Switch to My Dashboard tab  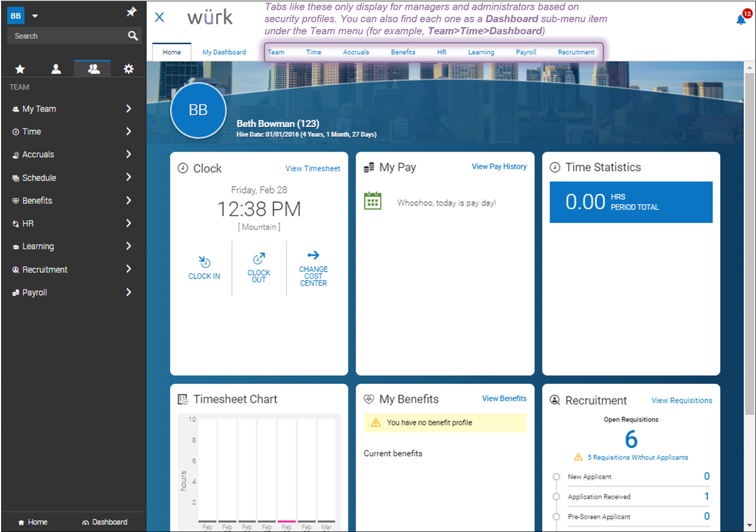click(224, 52)
